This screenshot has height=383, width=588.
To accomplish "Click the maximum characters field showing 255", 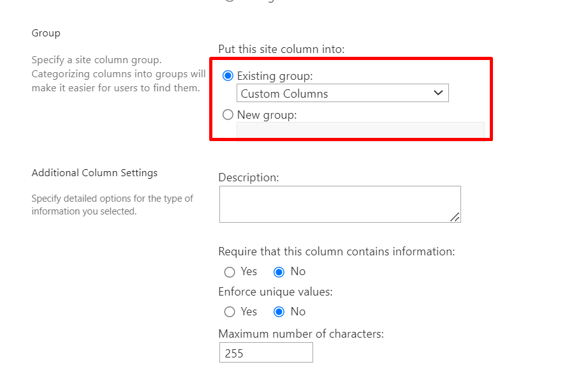I will coord(266,352).
